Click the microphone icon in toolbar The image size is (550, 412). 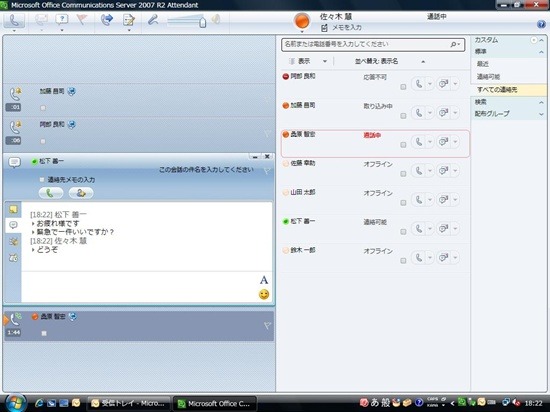[x=153, y=20]
